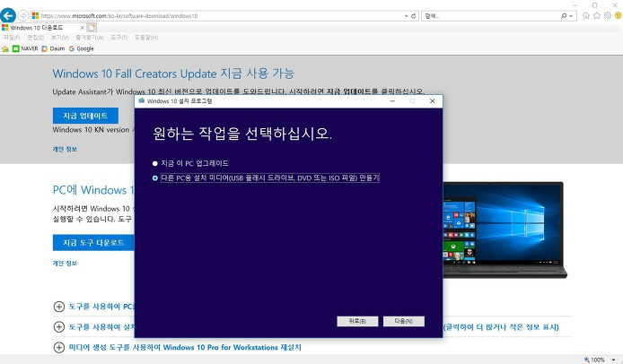Click the 지금 도구 다운로드 button
This screenshot has width=623, height=364.
tap(93, 243)
